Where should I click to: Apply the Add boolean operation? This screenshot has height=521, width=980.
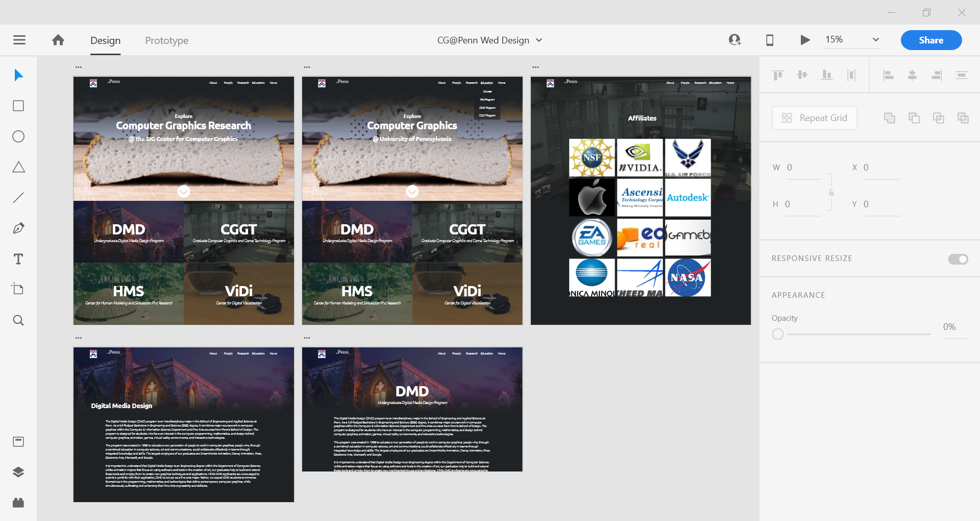pyautogui.click(x=890, y=118)
